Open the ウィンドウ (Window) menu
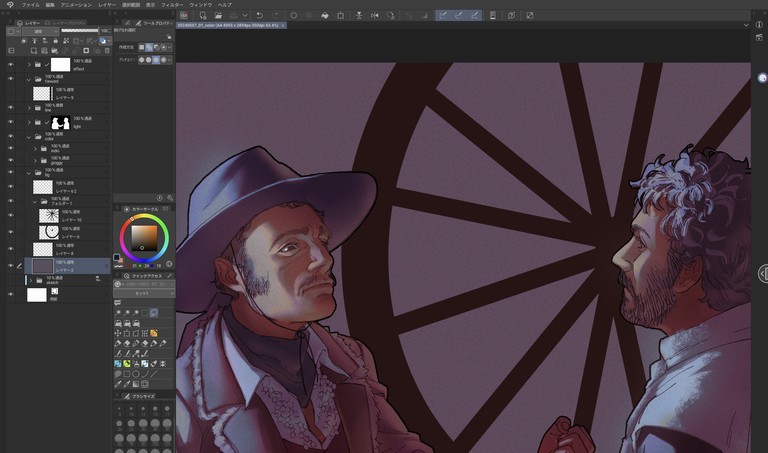The height and width of the screenshot is (453, 768). coord(200,4)
